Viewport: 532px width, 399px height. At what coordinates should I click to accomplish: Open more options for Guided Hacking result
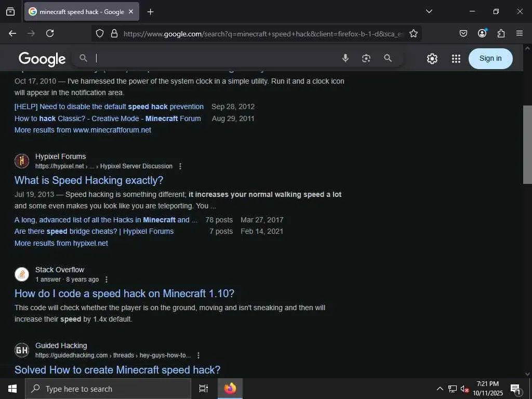[198, 355]
